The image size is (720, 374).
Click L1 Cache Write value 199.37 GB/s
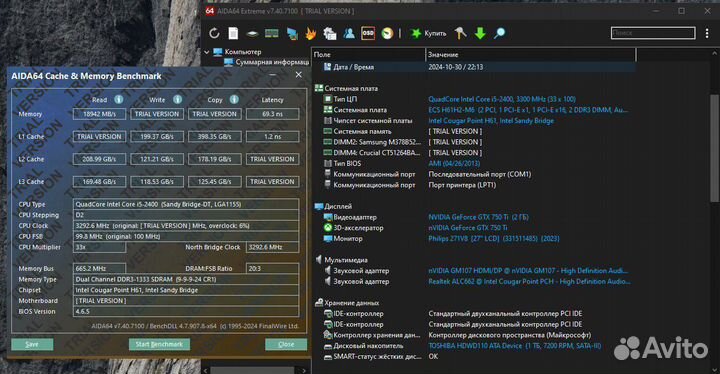coord(157,136)
